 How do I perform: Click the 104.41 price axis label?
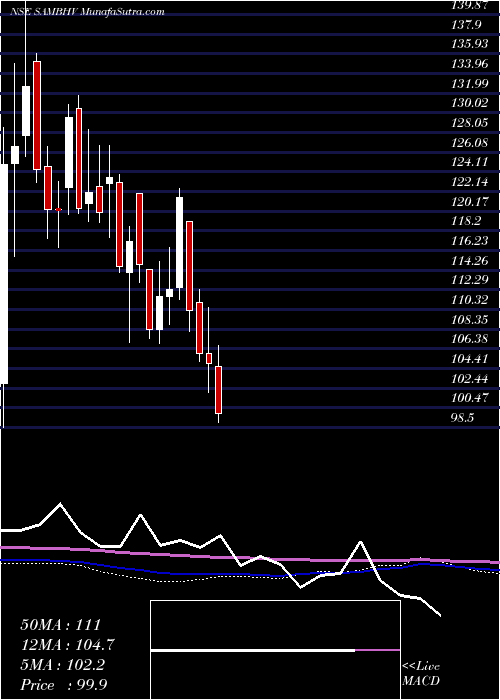[470, 358]
